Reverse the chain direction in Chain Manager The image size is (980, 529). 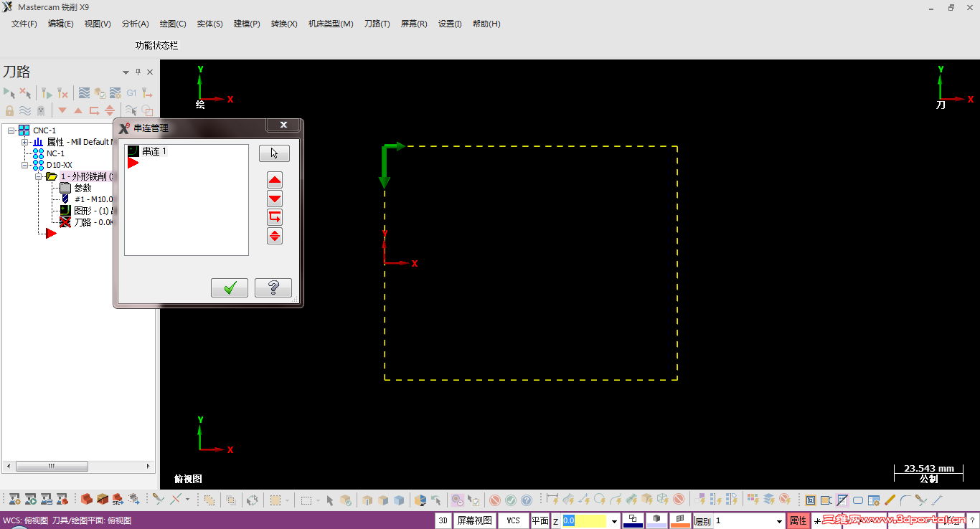(275, 217)
